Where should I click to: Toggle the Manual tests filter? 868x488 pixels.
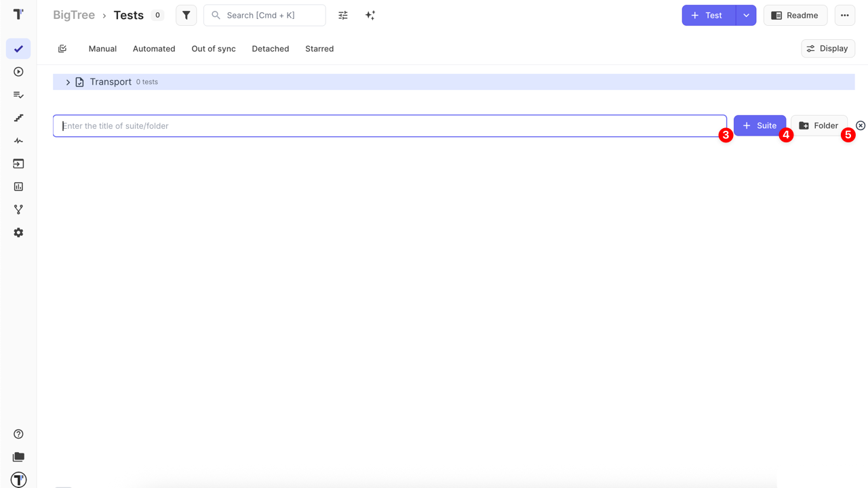point(102,48)
